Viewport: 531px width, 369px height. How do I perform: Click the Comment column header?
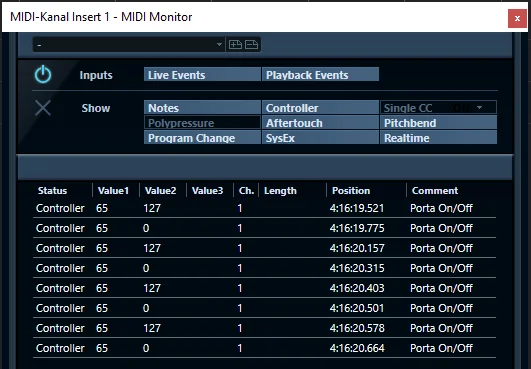point(435,191)
